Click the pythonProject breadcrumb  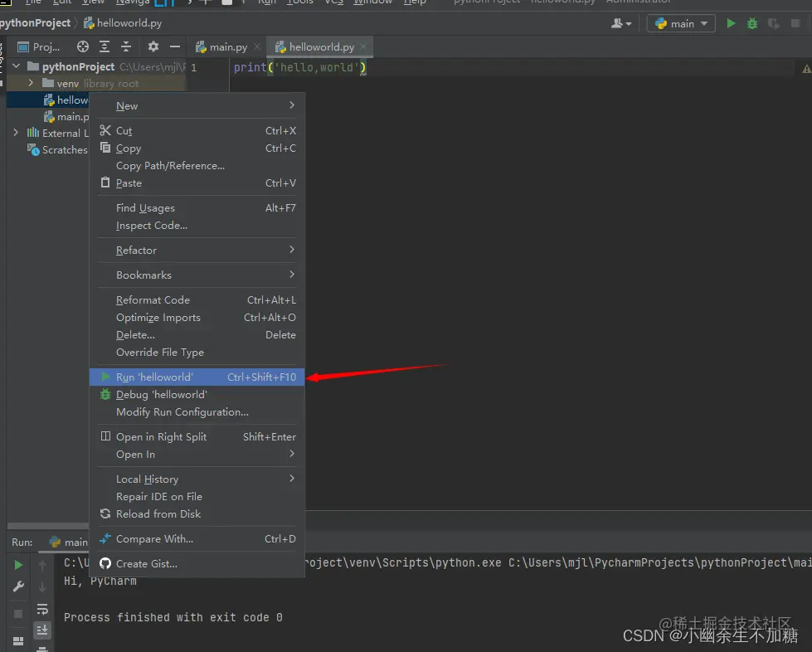35,22
